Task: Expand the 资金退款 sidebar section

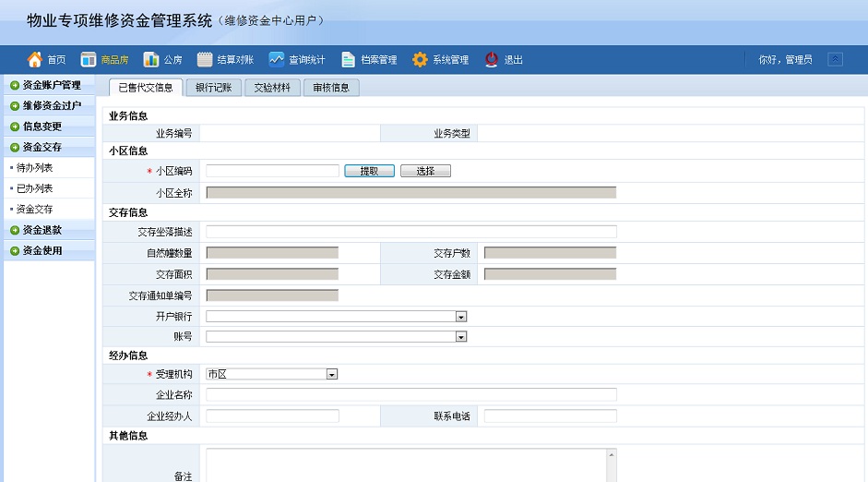Action: coord(15,230)
